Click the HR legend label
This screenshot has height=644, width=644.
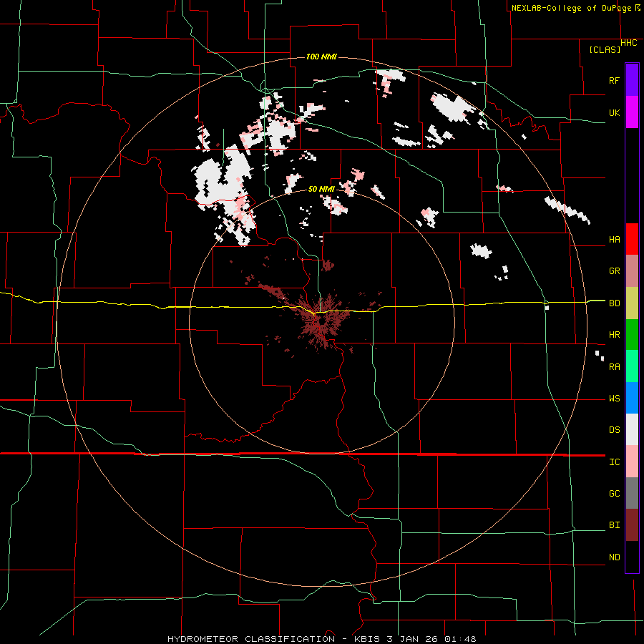(615, 335)
